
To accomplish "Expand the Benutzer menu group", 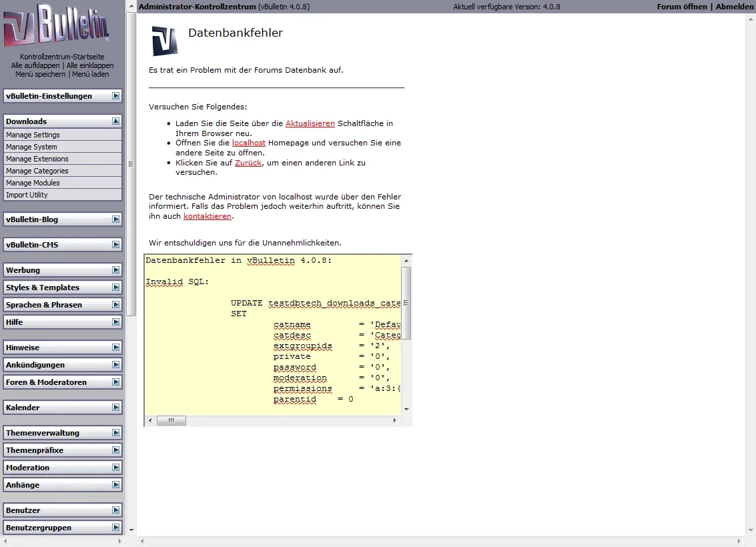I will point(115,510).
